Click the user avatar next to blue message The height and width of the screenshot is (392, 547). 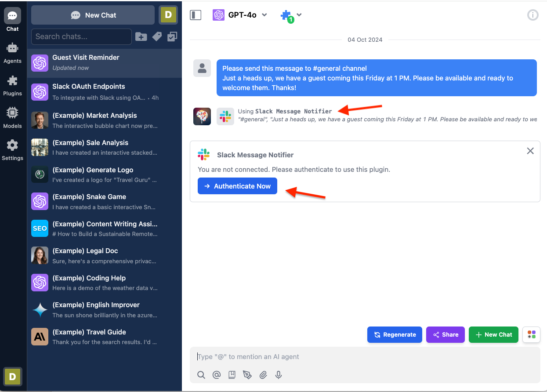[x=202, y=68]
